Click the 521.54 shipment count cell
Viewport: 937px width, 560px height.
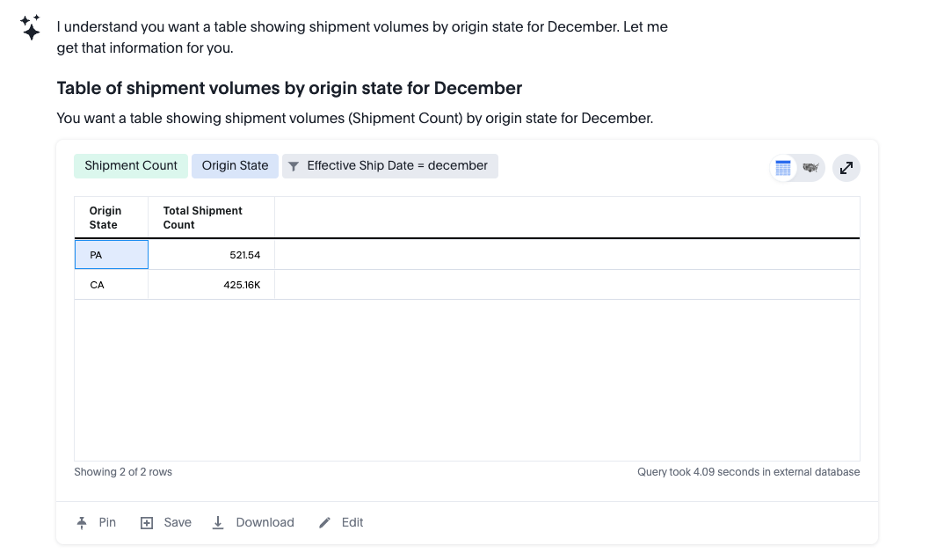tap(212, 255)
